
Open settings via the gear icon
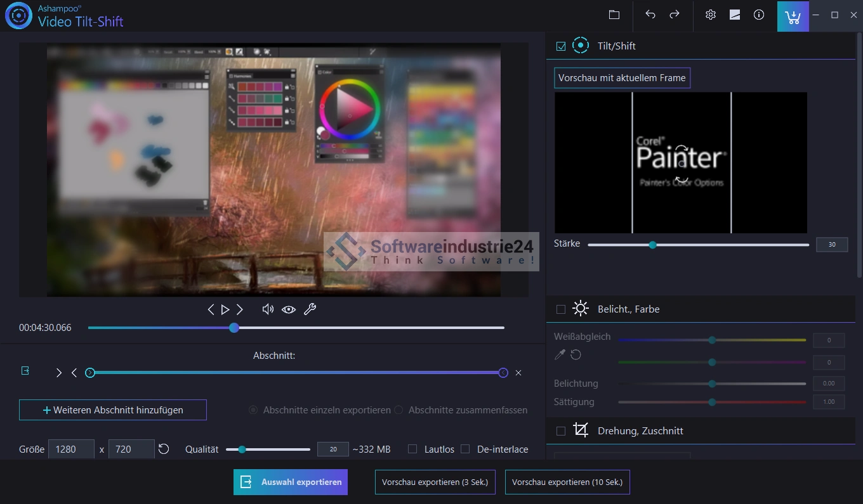711,15
